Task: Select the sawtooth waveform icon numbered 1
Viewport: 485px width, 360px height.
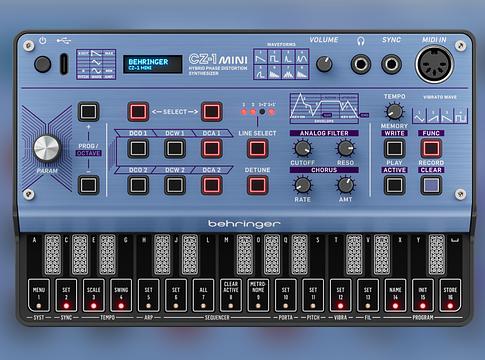Action: [x=260, y=57]
